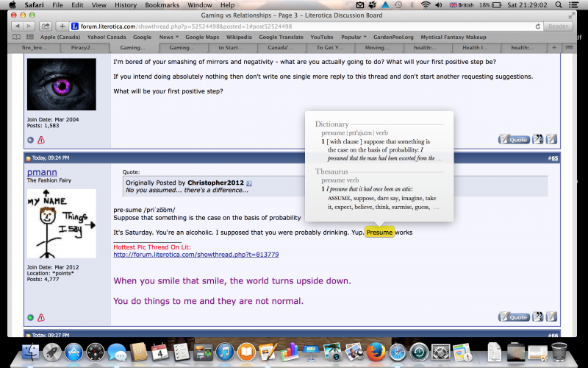Click the report post warning icon under pmann
Screen dimensions: 588x368
[x=41, y=318]
